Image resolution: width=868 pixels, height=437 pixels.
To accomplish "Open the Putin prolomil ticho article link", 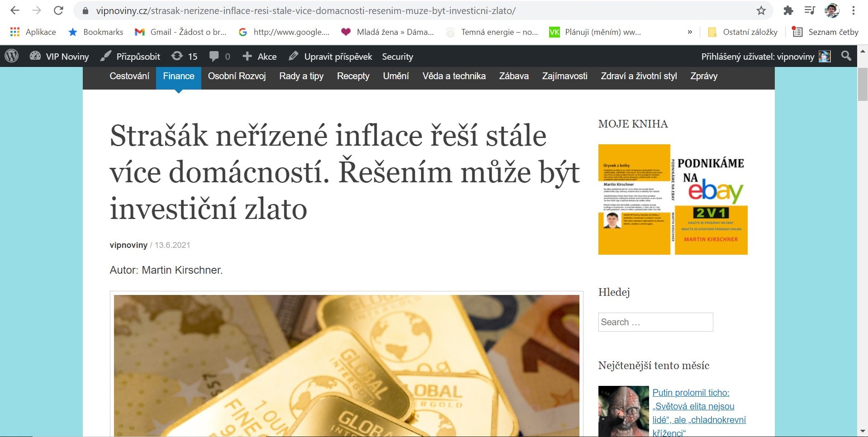I will [699, 413].
